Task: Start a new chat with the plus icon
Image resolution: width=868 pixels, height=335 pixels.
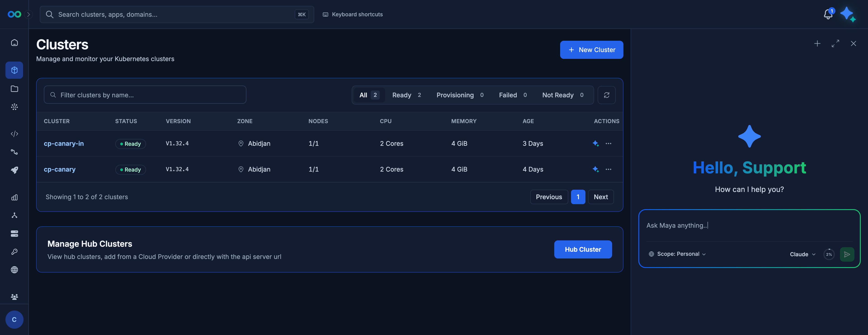Action: tap(817, 43)
